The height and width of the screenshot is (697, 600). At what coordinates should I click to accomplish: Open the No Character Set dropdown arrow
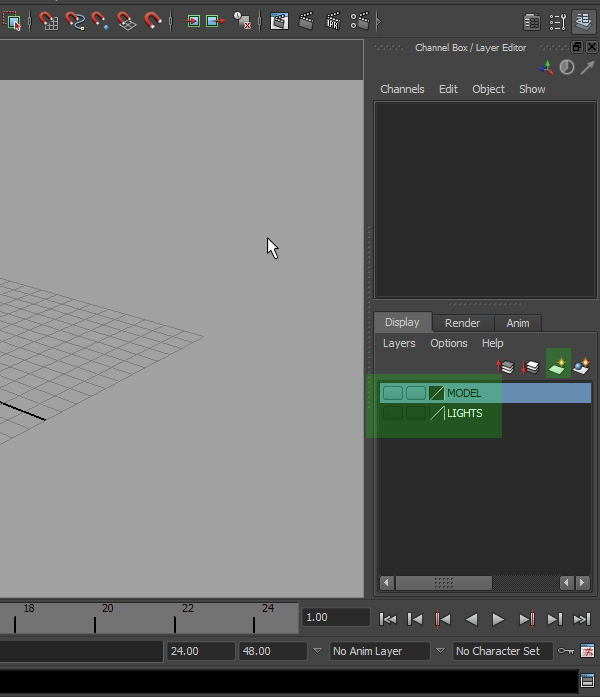coord(440,651)
